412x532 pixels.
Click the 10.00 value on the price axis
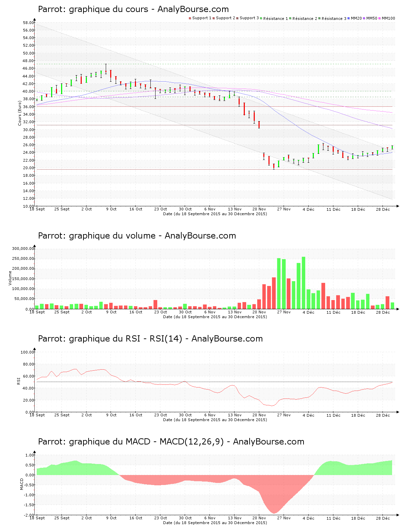[x=28, y=206]
